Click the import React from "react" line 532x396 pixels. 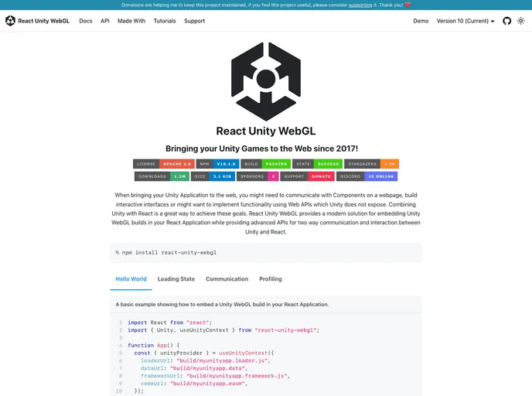click(169, 323)
